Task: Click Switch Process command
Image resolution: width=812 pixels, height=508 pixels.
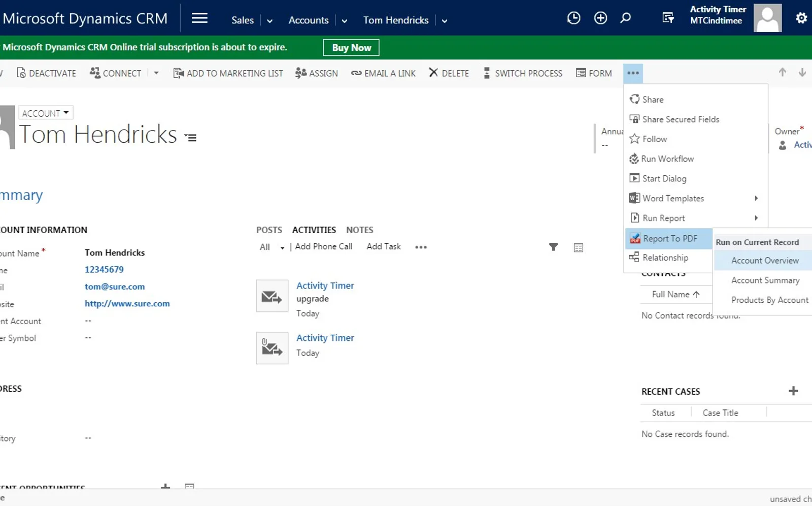Action: coord(523,73)
